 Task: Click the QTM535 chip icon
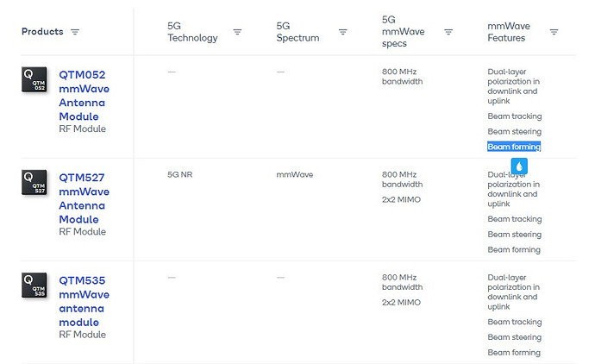pos(34,286)
